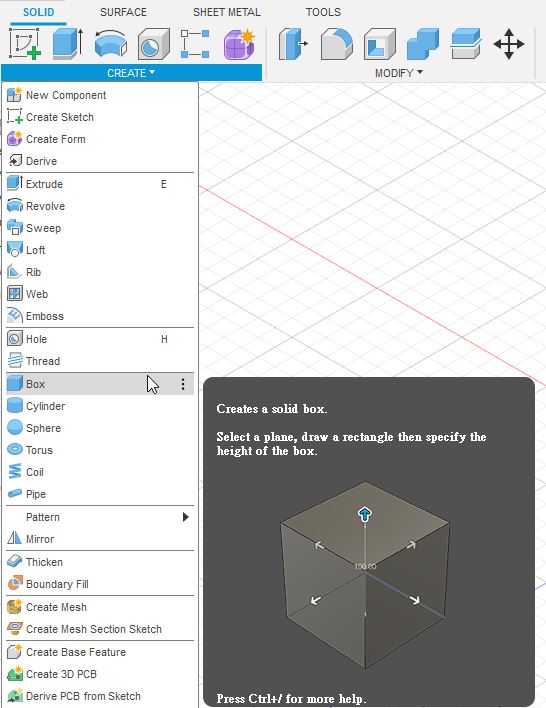
Task: Select Mirror menu entry
Action: point(100,539)
